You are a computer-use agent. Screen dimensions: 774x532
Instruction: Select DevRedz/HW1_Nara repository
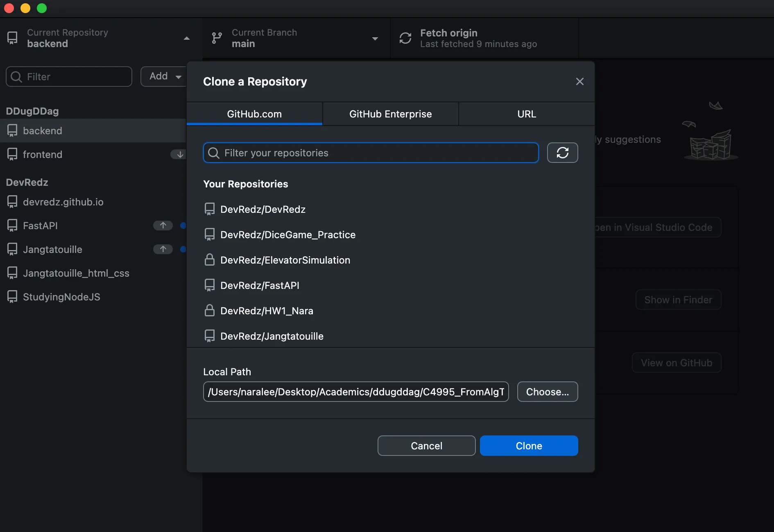pyautogui.click(x=391, y=311)
